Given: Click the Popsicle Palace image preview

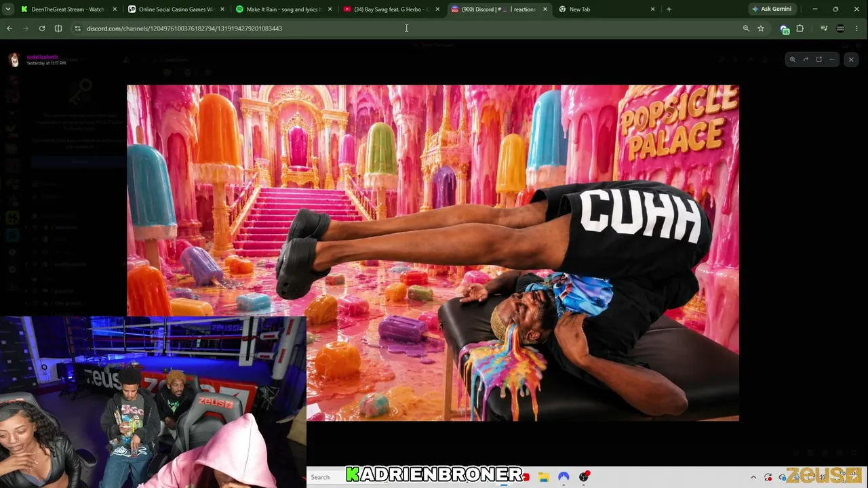Looking at the screenshot, I should point(433,253).
